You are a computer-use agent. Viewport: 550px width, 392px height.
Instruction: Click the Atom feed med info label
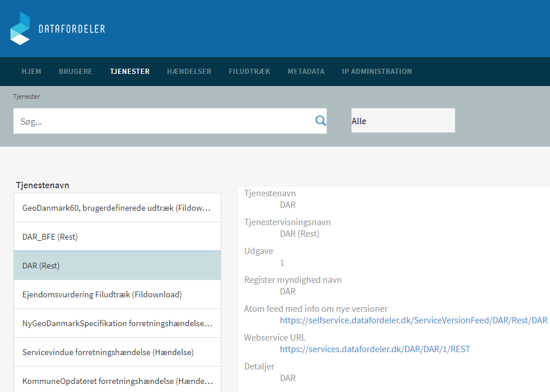[315, 308]
